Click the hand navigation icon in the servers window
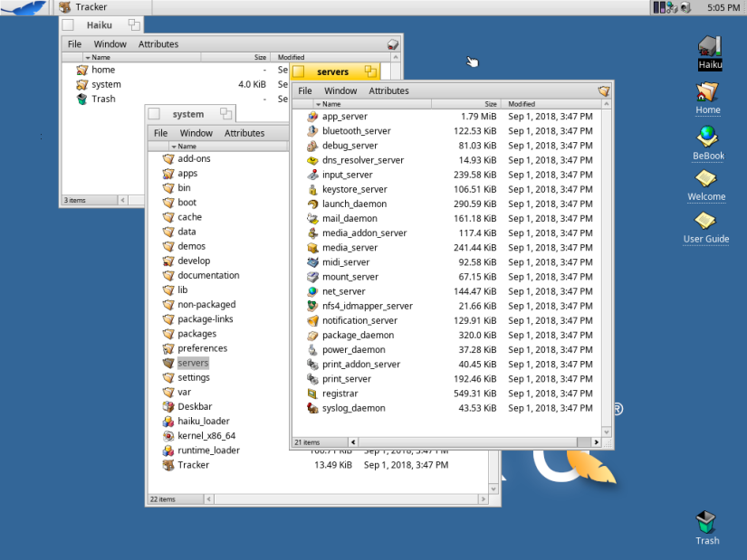Viewport: 747px width, 560px height. point(604,90)
